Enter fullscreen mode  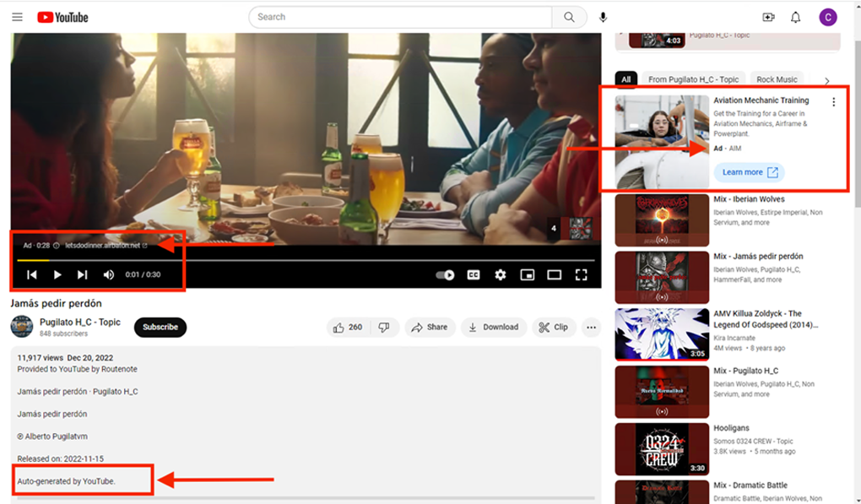pyautogui.click(x=581, y=274)
